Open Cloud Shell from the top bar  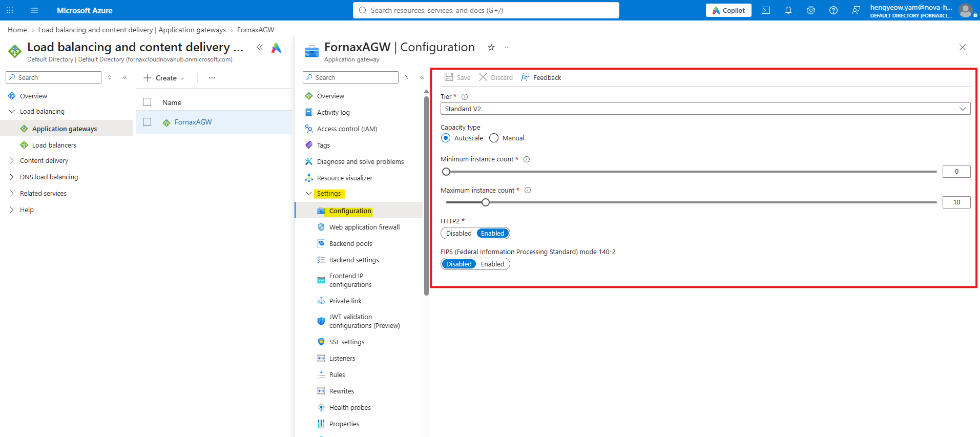(x=766, y=10)
